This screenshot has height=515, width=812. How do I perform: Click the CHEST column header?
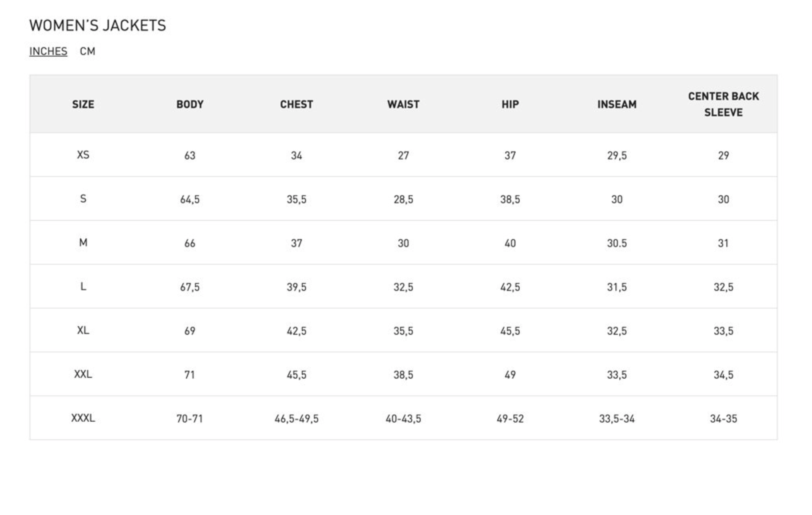[296, 104]
